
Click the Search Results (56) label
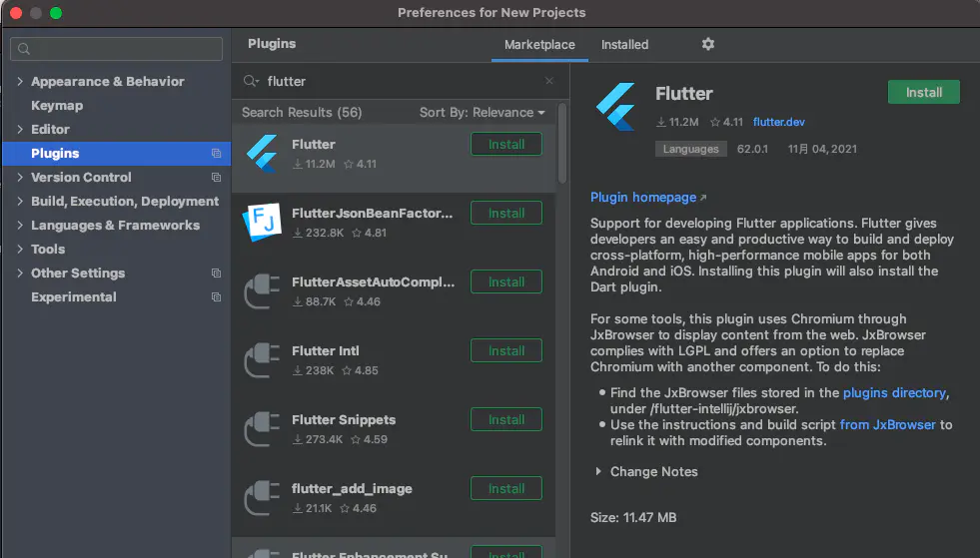[302, 113]
